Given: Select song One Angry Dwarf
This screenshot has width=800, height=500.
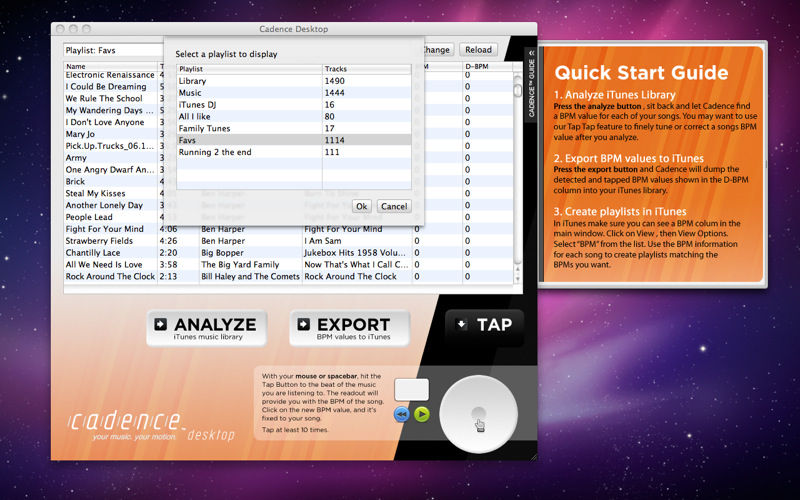Looking at the screenshot, I should point(110,169).
